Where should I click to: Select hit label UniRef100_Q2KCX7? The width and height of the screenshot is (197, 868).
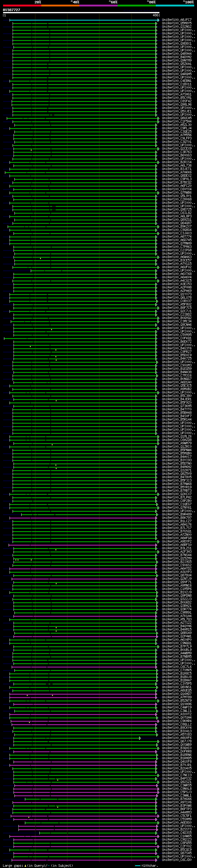[x=177, y=494]
